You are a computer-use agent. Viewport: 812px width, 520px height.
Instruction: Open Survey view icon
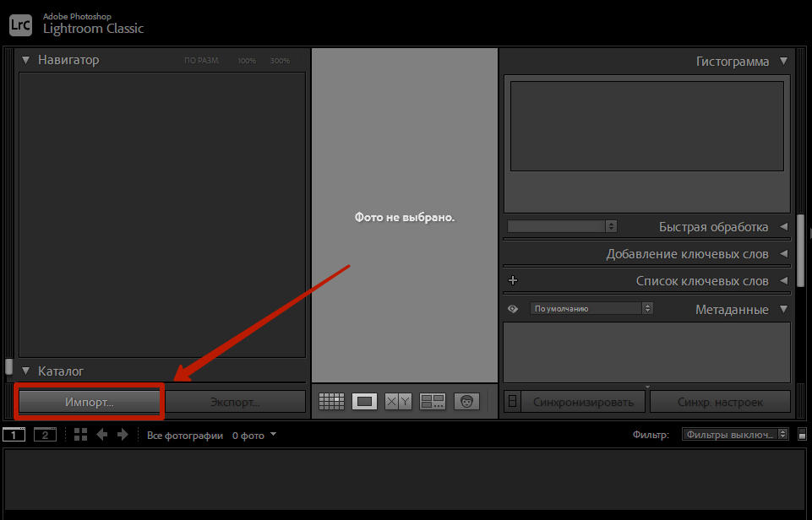(x=433, y=402)
